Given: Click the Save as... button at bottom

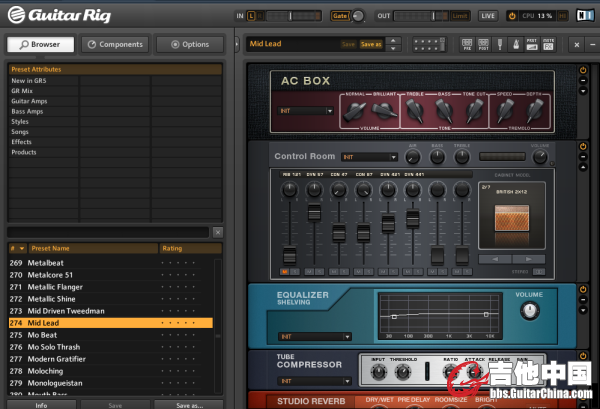Looking at the screenshot, I should (189, 405).
